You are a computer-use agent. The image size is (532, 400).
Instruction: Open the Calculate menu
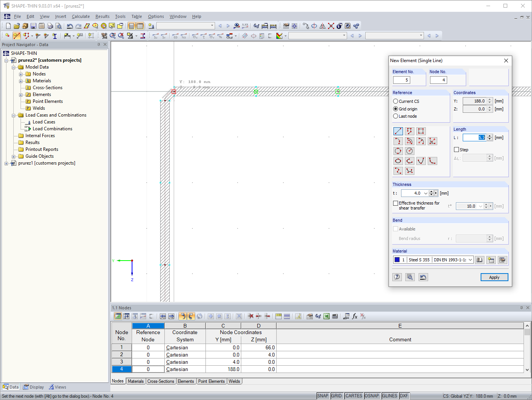pyautogui.click(x=81, y=16)
